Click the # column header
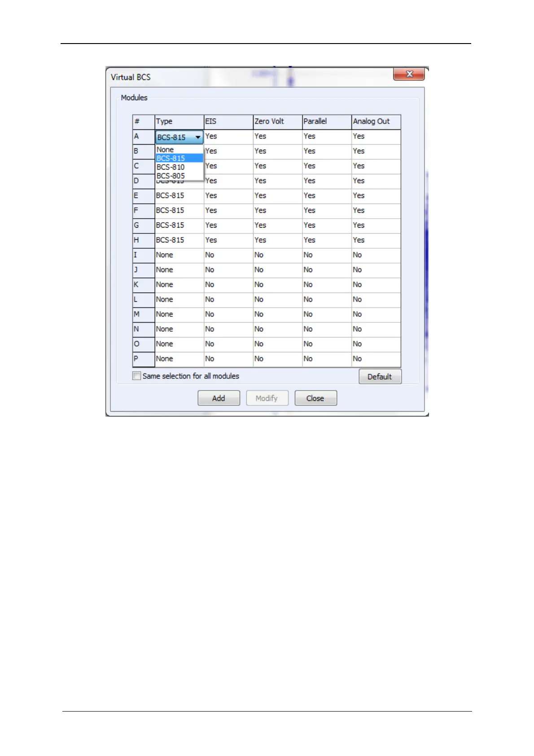 144,122
